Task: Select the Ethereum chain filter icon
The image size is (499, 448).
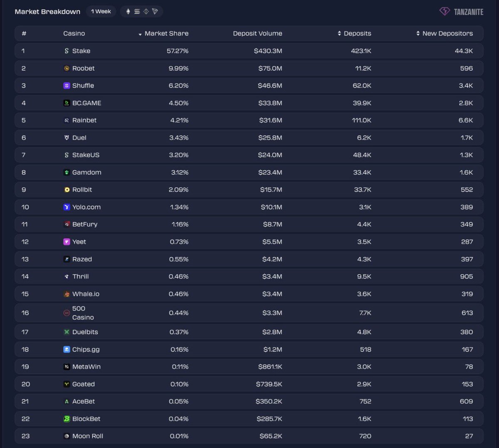Action: click(x=128, y=12)
